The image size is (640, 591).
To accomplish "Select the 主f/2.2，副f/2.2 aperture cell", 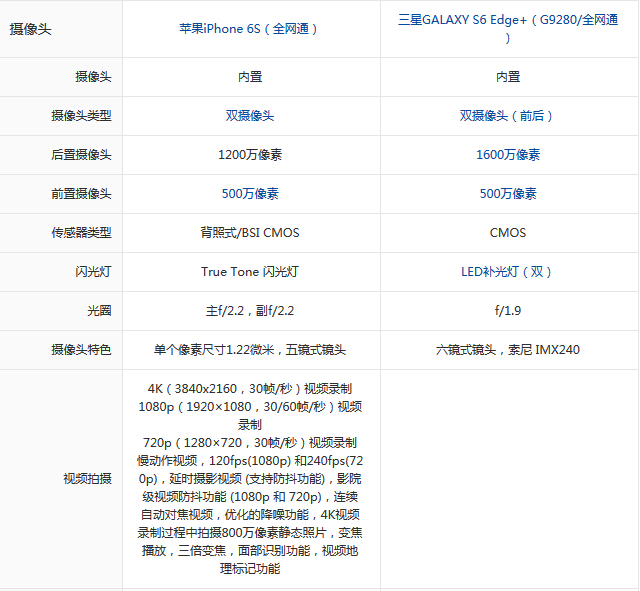I will [x=250, y=311].
